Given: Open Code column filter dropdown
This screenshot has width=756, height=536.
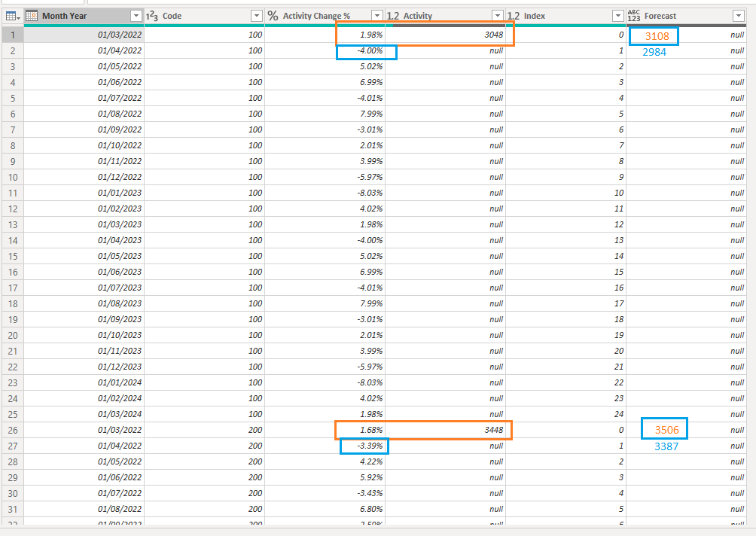Looking at the screenshot, I should point(257,16).
